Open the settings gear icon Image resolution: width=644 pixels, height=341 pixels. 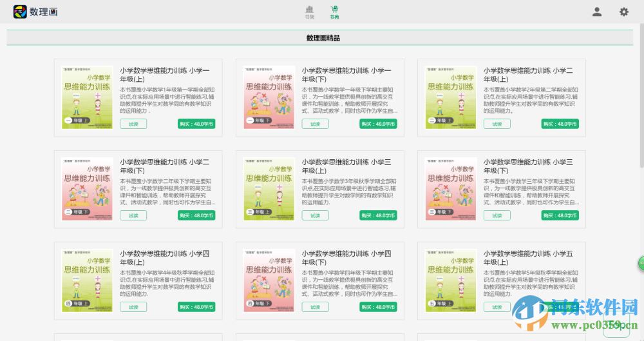click(624, 12)
